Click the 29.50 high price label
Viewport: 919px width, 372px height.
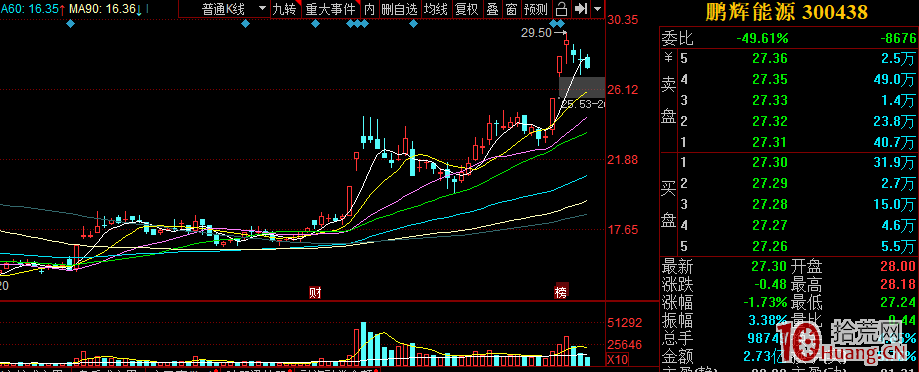pyautogui.click(x=536, y=33)
